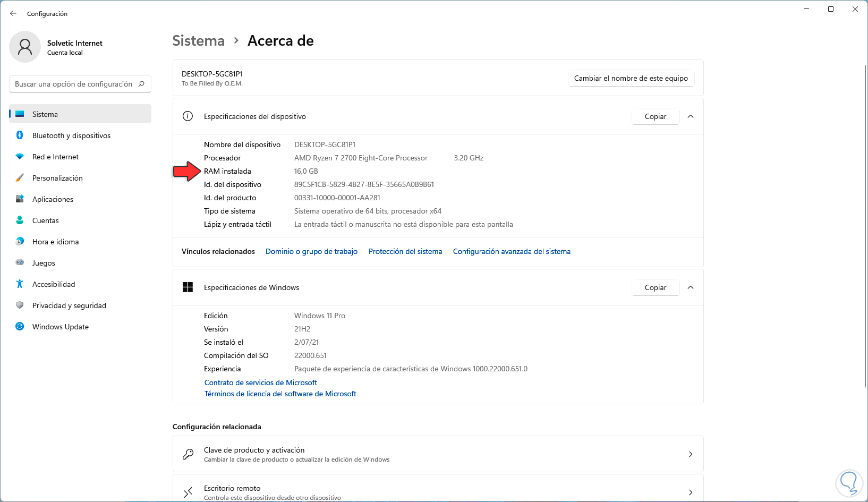This screenshot has height=502, width=868.
Task: Open Protección del sistema link
Action: click(405, 251)
